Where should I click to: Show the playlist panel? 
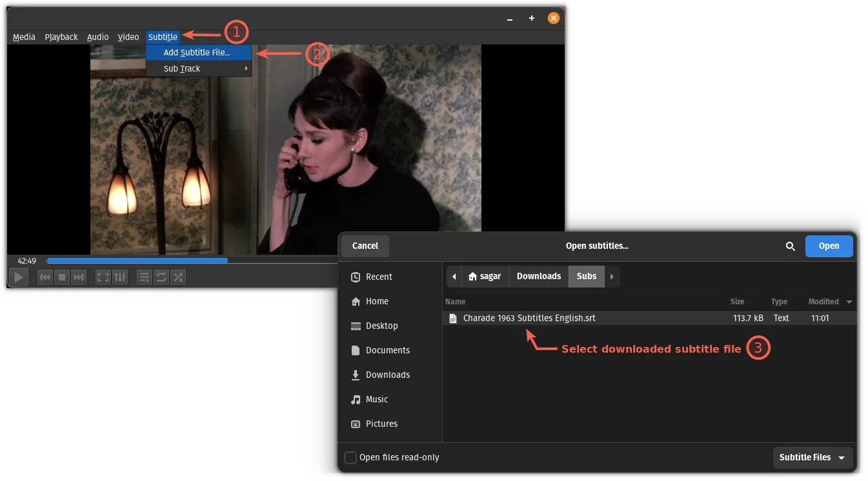coord(145,277)
